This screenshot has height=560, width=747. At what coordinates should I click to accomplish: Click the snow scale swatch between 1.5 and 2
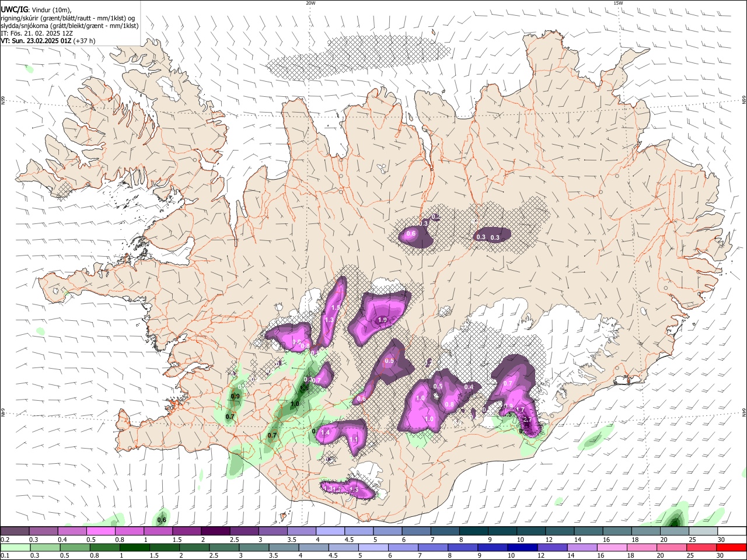[187, 531]
